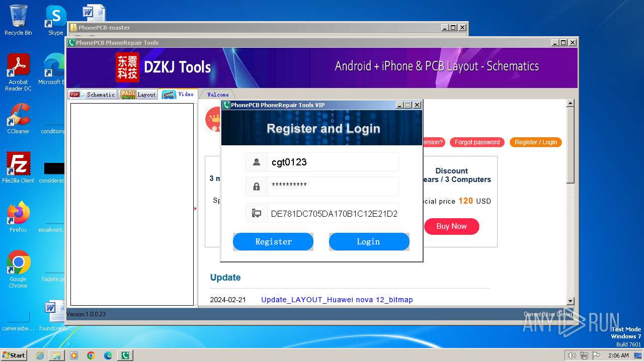Screen dimensions: 644x362
Task: Click the Version:1.0.0.23 status text
Action: pos(86,314)
